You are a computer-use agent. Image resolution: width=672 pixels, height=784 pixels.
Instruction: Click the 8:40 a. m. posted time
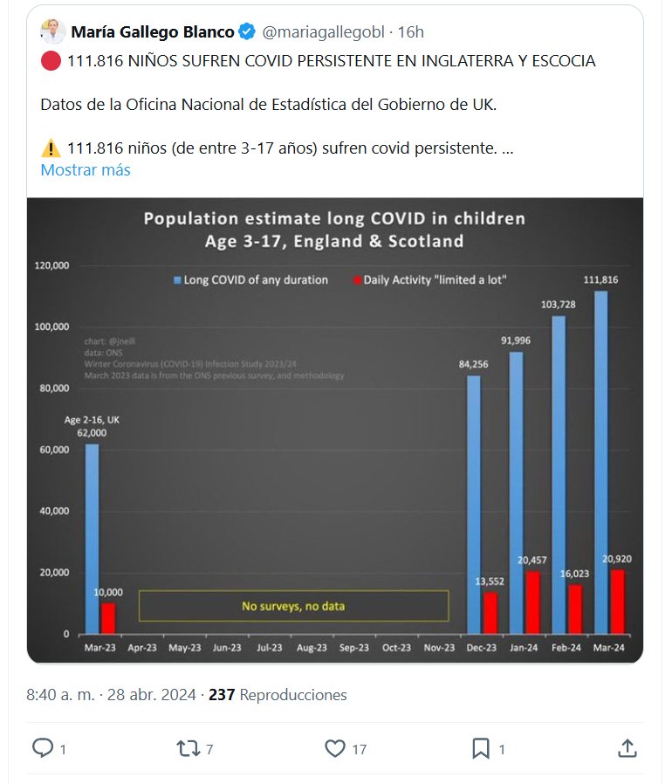coord(61,695)
